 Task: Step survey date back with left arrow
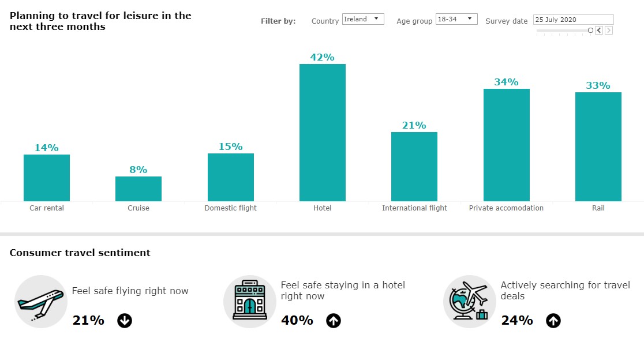click(x=599, y=30)
